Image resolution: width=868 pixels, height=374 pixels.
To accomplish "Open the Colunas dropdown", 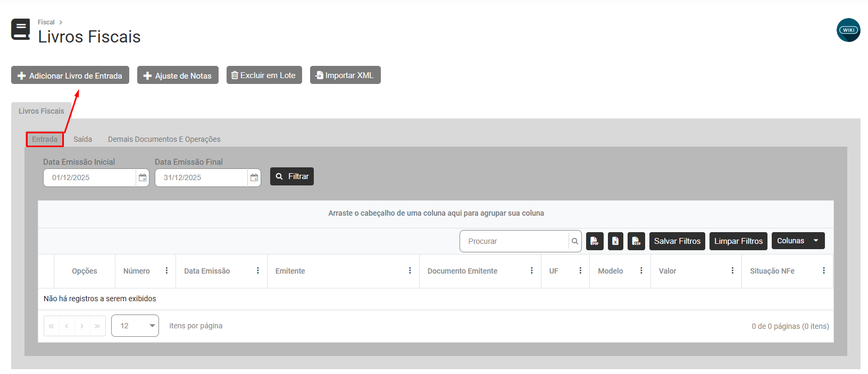I will [x=798, y=241].
